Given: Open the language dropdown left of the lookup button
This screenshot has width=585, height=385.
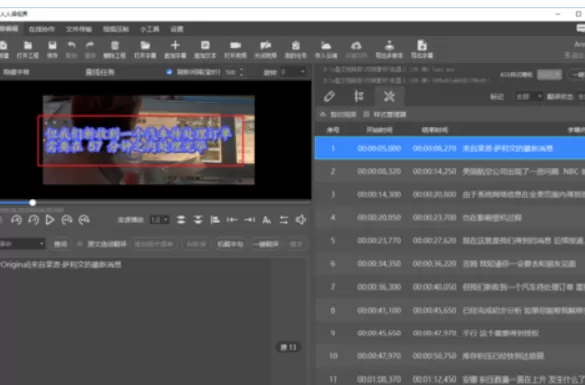Looking at the screenshot, I should click(22, 244).
